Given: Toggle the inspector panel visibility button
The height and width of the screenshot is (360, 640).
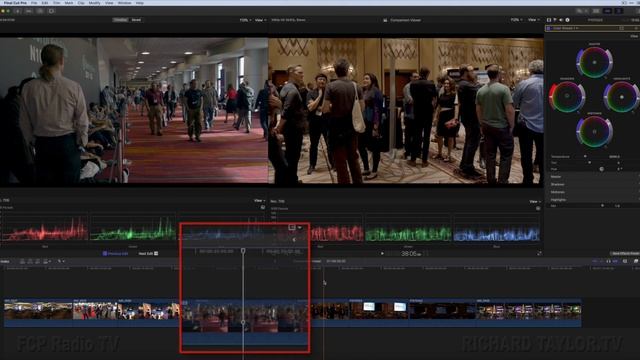Looking at the screenshot, I should (x=619, y=11).
